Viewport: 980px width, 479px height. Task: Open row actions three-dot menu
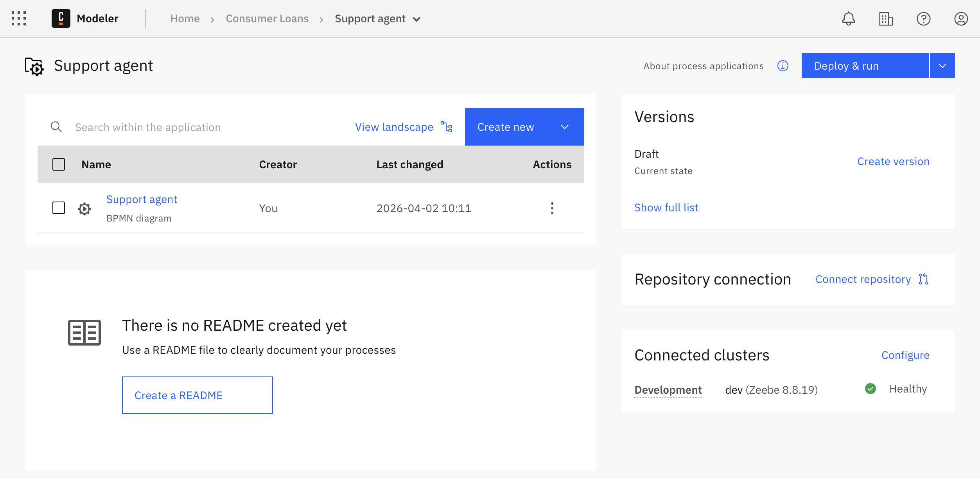tap(552, 208)
